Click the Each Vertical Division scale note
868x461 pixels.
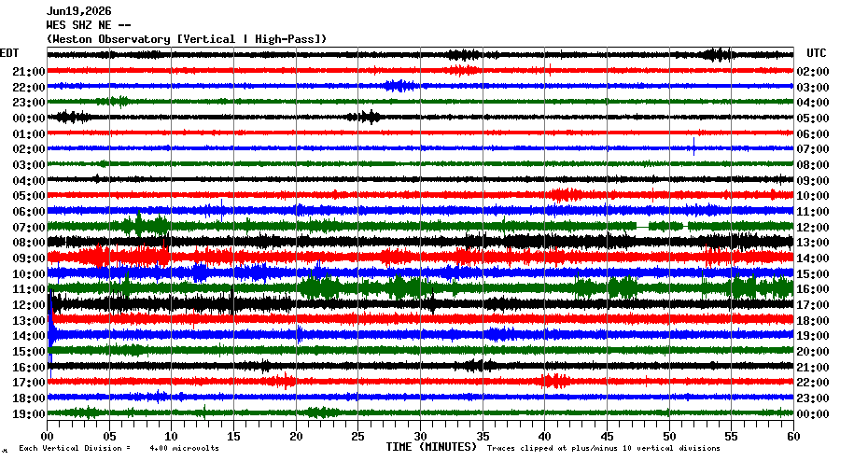coord(119,448)
